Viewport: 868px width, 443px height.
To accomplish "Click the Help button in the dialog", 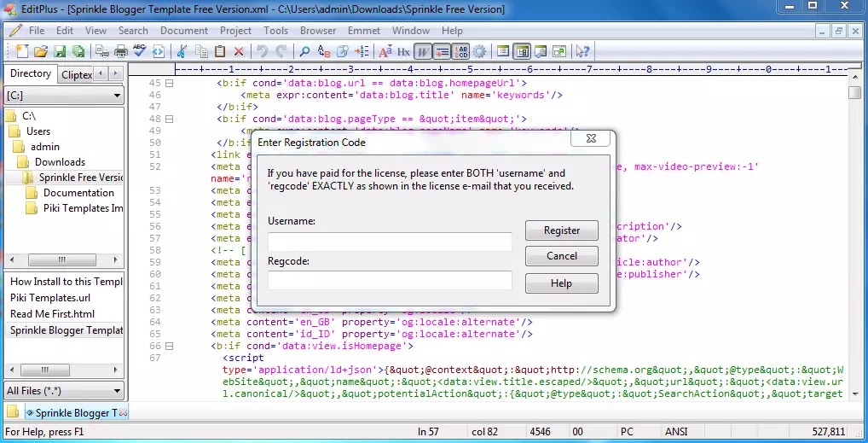I will pyautogui.click(x=562, y=283).
